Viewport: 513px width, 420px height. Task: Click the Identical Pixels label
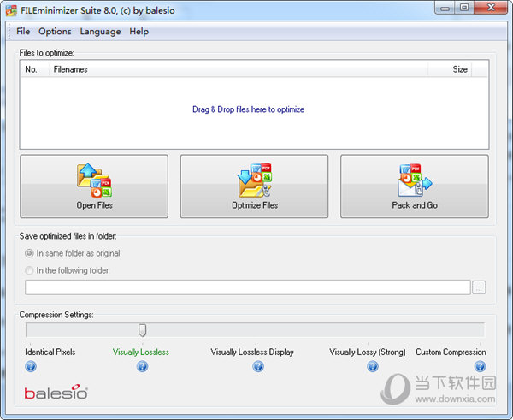[50, 352]
